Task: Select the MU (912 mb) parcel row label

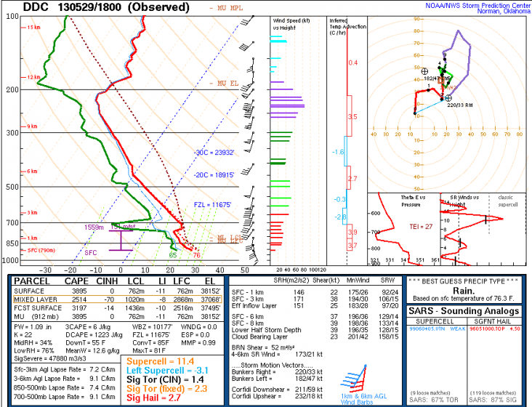Action: [x=36, y=316]
